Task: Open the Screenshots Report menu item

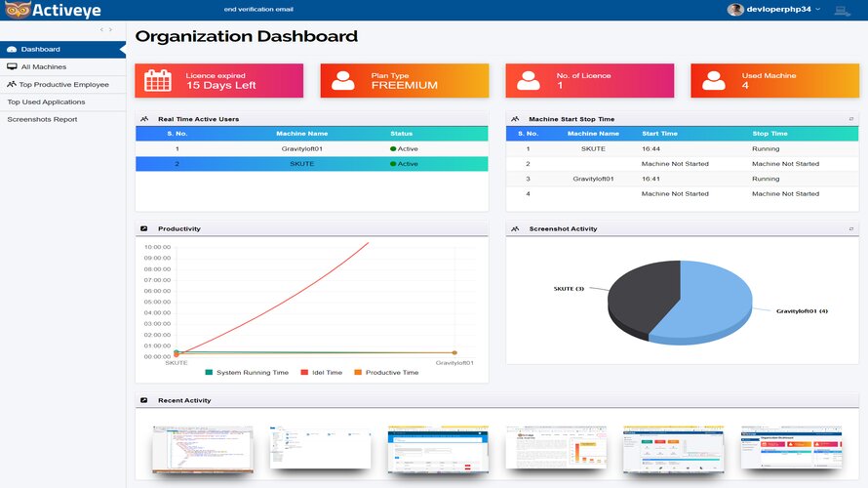Action: 42,119
